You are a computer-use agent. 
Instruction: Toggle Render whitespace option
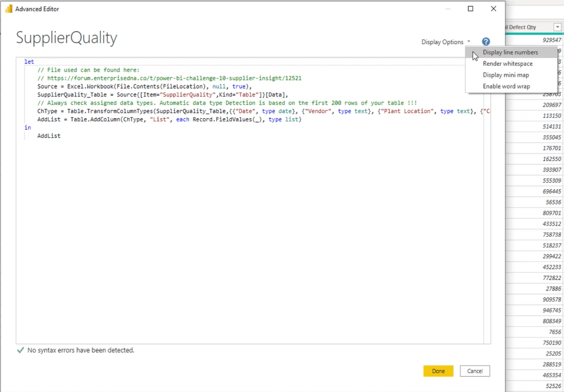(511, 64)
